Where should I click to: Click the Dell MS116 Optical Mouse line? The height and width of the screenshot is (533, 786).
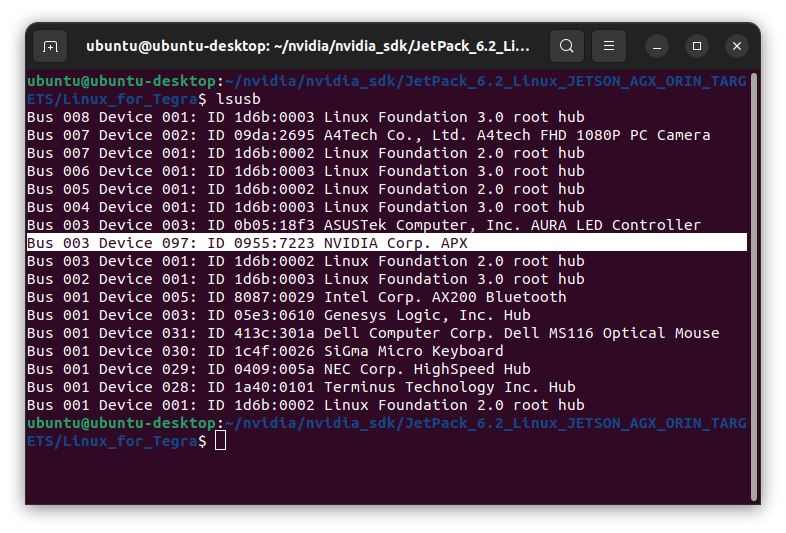point(373,333)
